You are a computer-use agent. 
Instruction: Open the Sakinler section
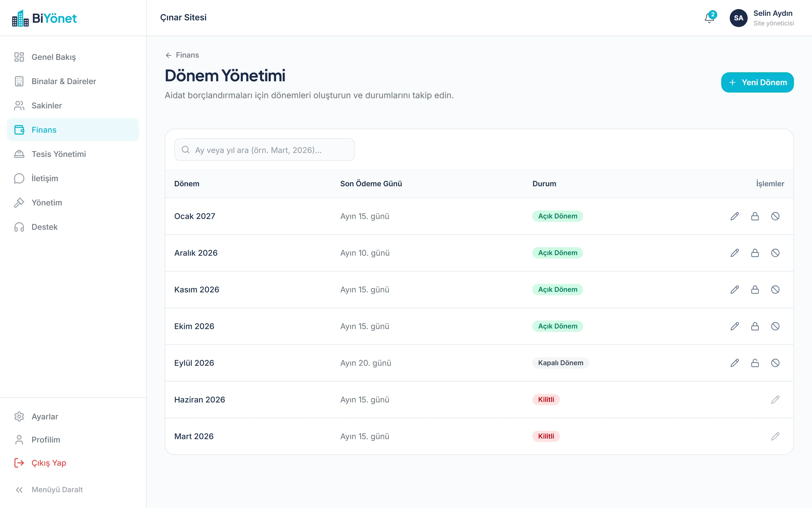(x=73, y=106)
